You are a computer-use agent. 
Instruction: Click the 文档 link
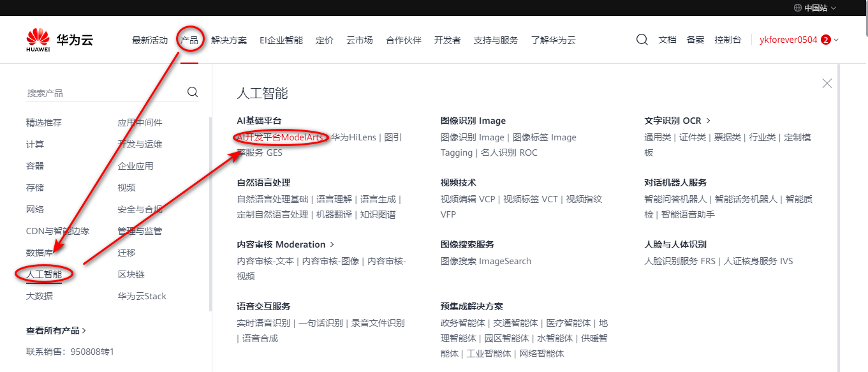click(x=667, y=40)
